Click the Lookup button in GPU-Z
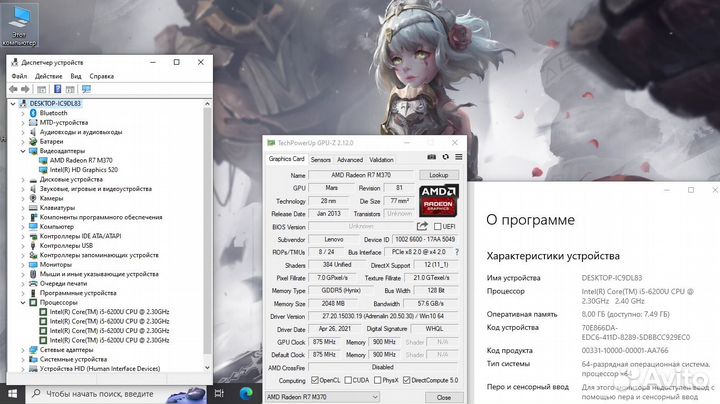This screenshot has height=404, width=720. (439, 175)
